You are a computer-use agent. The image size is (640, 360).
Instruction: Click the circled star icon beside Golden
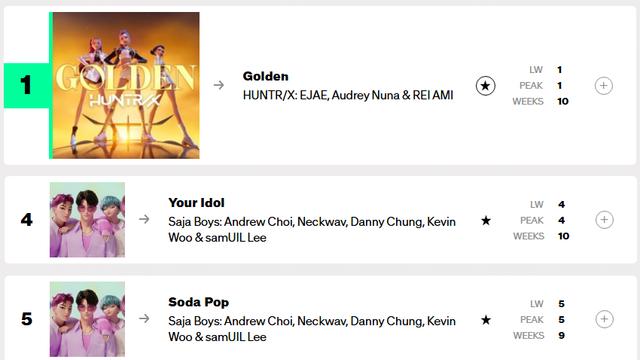tap(485, 86)
